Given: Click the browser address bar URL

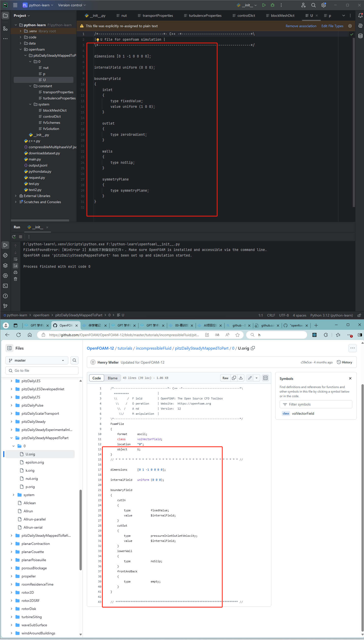Looking at the screenshot, I should pos(124,335).
